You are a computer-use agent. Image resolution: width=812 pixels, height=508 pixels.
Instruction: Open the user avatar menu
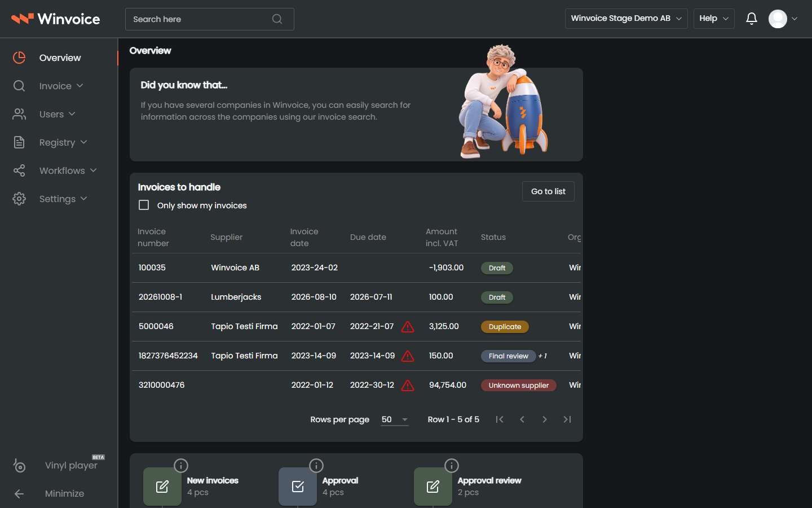pyautogui.click(x=783, y=19)
